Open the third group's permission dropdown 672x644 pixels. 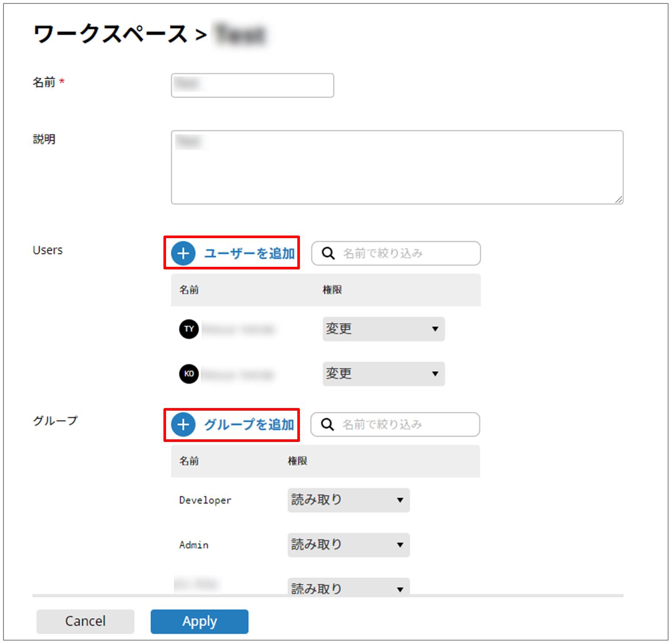click(x=348, y=588)
